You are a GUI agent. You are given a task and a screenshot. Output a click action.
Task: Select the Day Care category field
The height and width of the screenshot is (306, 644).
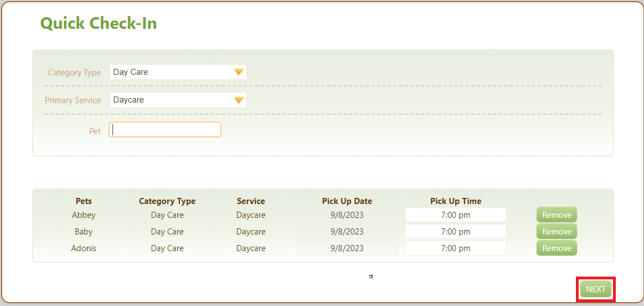coord(178,73)
